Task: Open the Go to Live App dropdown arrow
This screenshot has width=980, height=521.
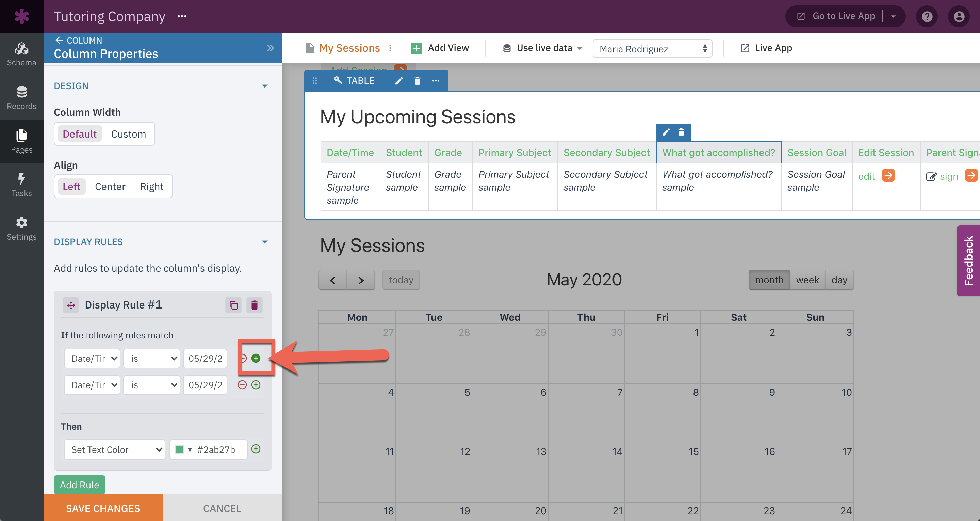Action: 893,16
